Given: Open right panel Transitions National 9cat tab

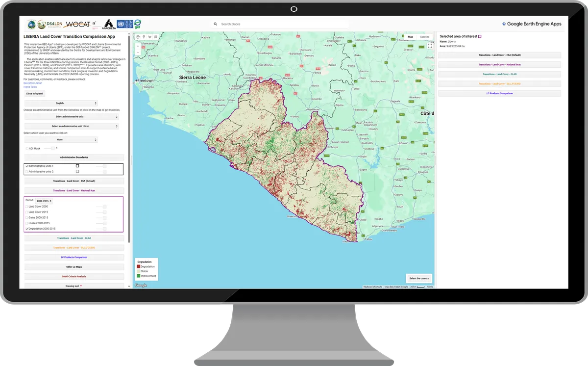Looking at the screenshot, I should [499, 64].
